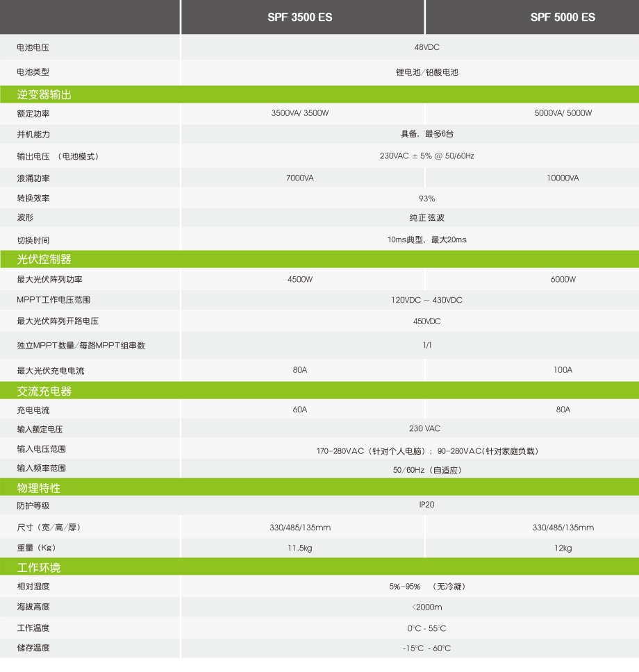Select the 输出电压(电池模式) label

pyautogui.click(x=58, y=156)
